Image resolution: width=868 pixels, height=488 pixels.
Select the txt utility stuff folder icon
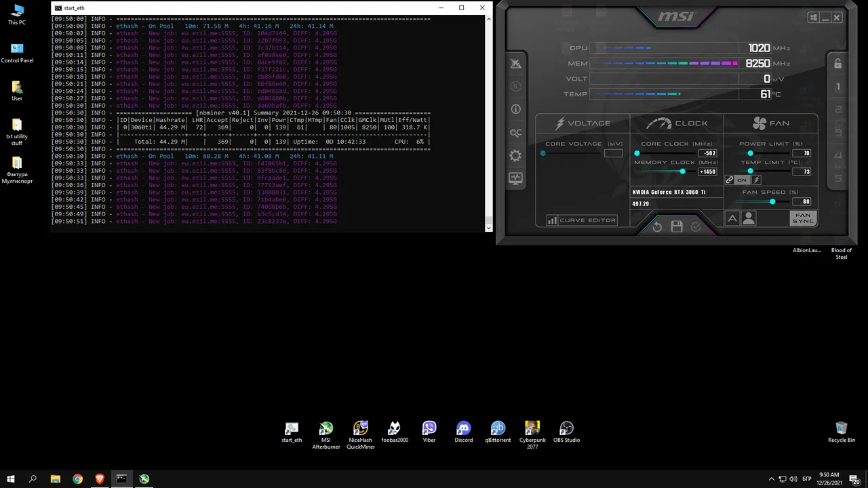click(x=17, y=132)
